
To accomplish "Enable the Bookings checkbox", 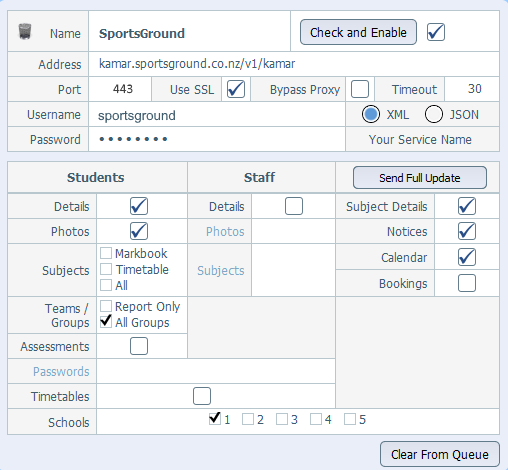I will pyautogui.click(x=467, y=283).
